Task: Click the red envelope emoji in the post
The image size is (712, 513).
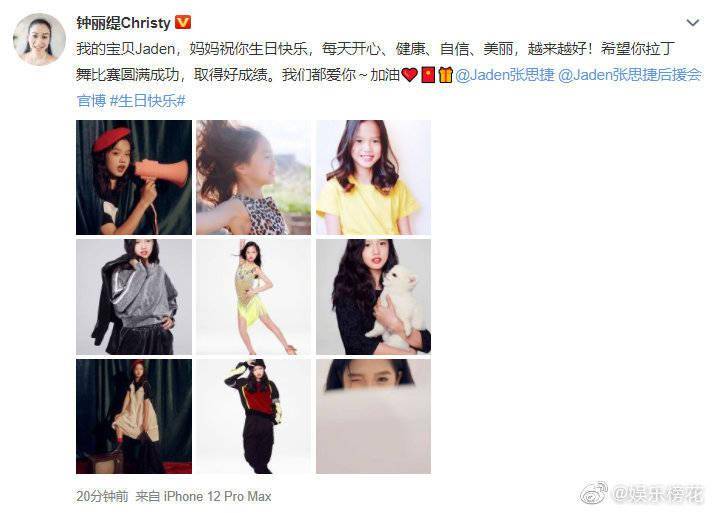Action: tap(428, 74)
